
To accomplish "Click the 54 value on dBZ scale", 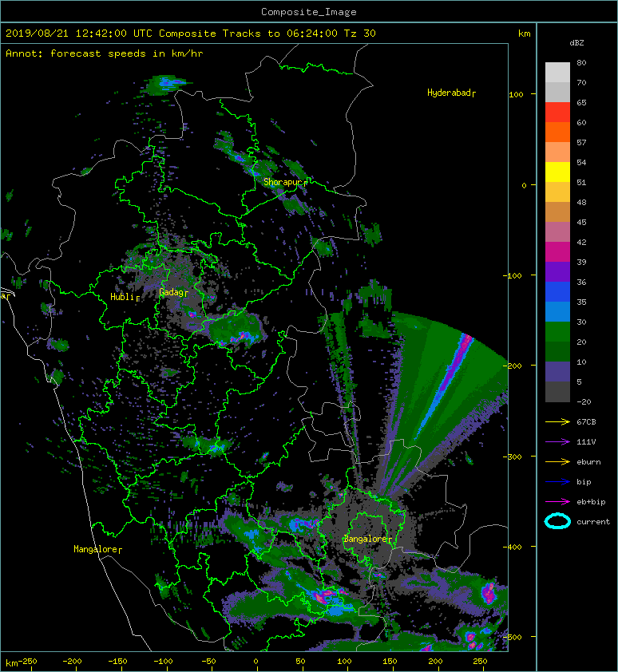I will click(581, 163).
